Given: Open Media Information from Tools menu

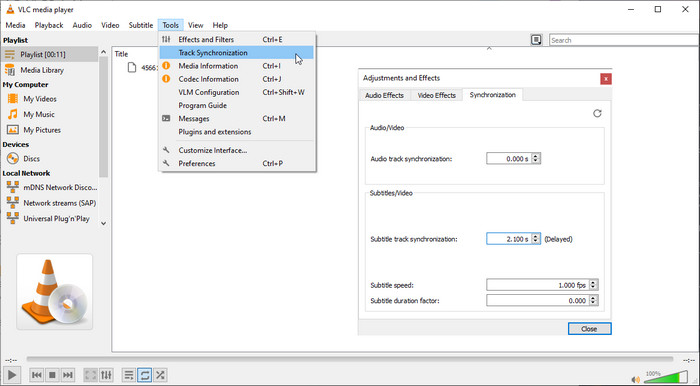Looking at the screenshot, I should (x=237, y=66).
